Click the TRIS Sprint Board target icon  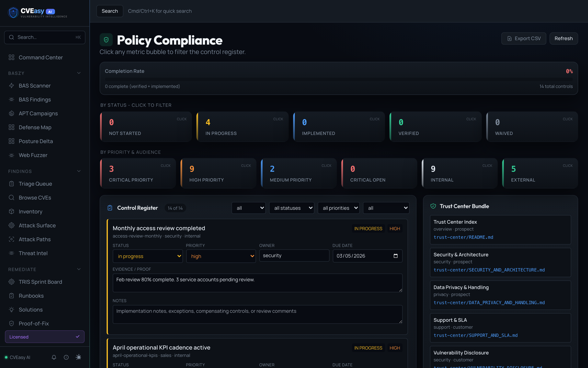pos(11,282)
